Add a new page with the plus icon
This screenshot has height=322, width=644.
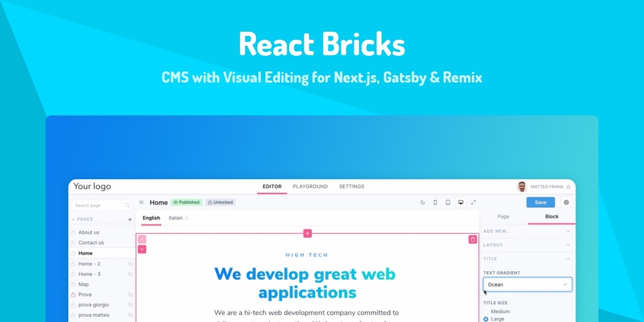point(130,219)
